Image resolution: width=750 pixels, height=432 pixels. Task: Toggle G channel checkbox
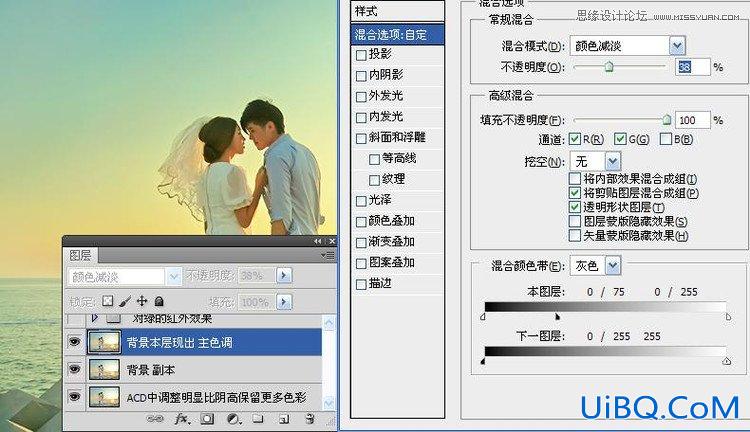[x=620, y=139]
